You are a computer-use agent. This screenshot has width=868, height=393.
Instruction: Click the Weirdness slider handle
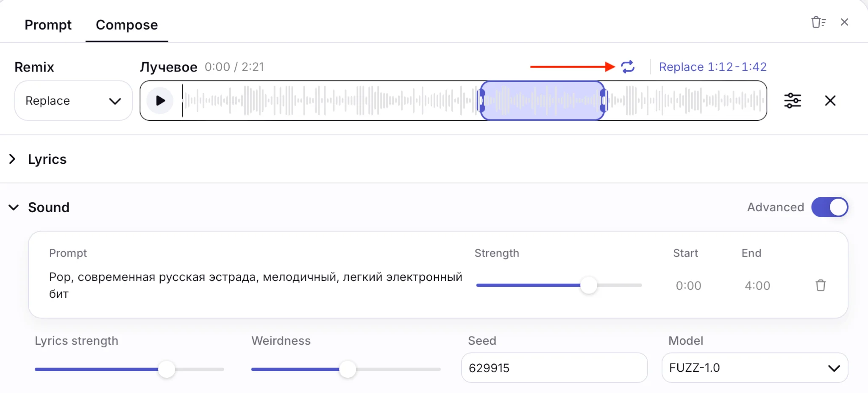[x=348, y=369]
